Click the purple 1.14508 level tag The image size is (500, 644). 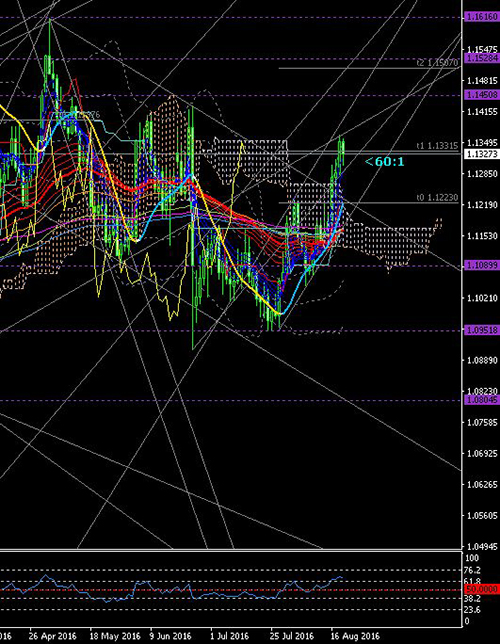(482, 95)
